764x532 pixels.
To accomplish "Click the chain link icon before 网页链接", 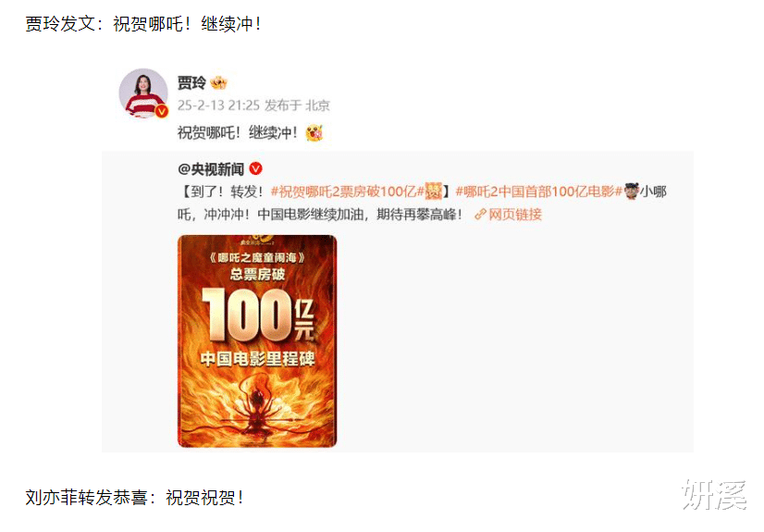I will tap(480, 215).
